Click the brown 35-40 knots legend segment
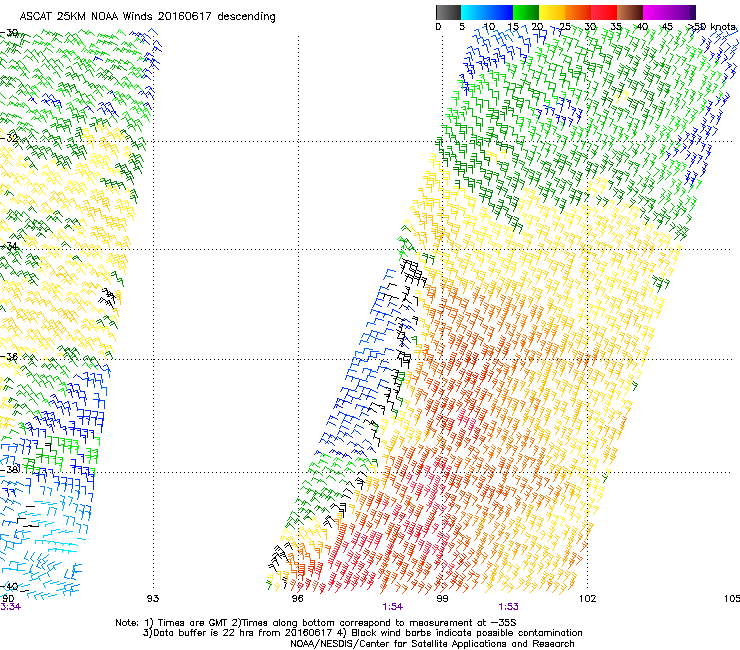Viewport: 740px width, 650px height. pyautogui.click(x=630, y=12)
